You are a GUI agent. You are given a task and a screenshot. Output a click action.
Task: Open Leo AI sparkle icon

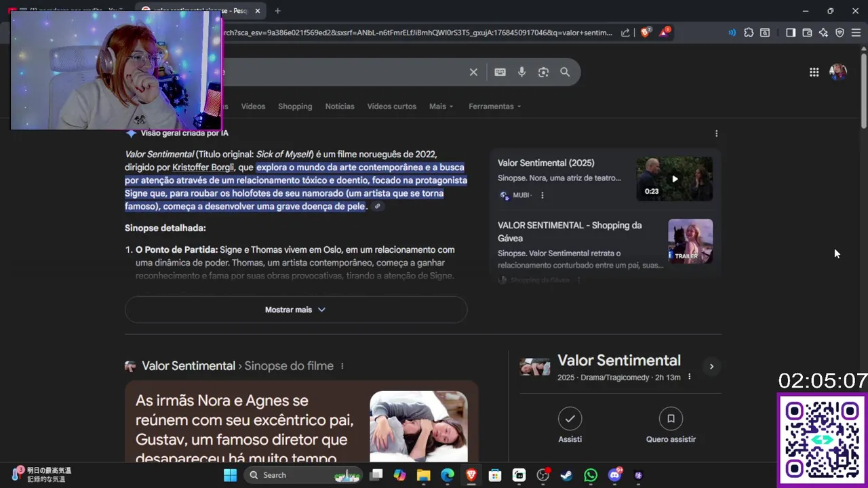(x=823, y=33)
